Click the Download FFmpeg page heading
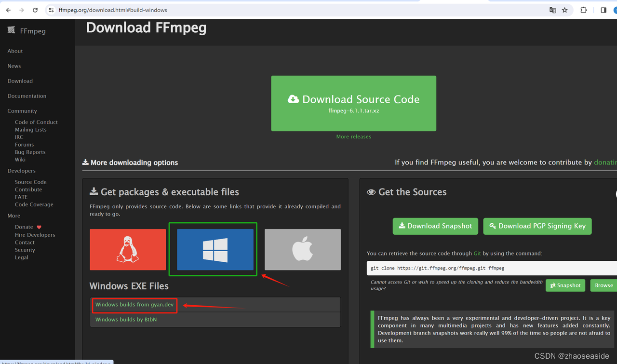 point(146,28)
